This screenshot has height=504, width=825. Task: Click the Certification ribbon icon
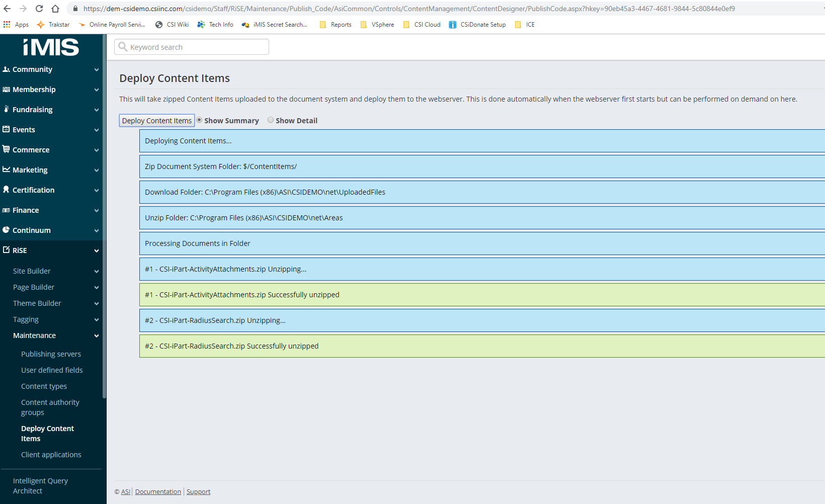tap(6, 190)
